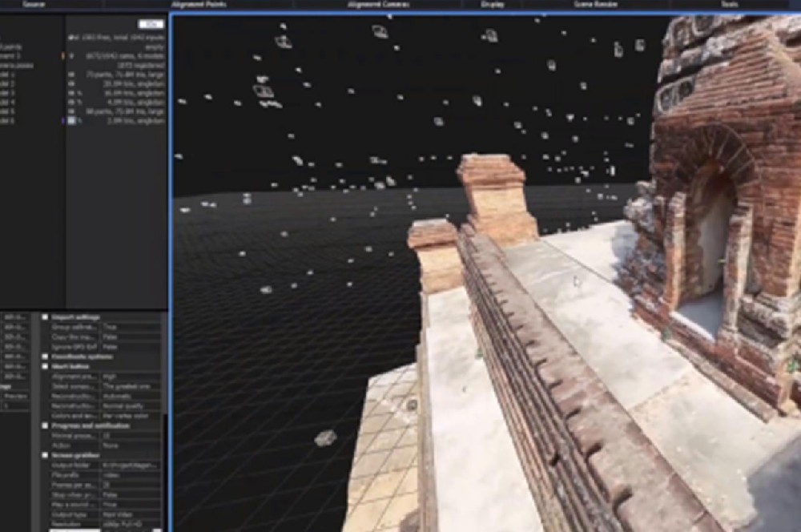Open the Select component dropdown value
Image resolution: width=801 pixels, height=532 pixels.
131,386
